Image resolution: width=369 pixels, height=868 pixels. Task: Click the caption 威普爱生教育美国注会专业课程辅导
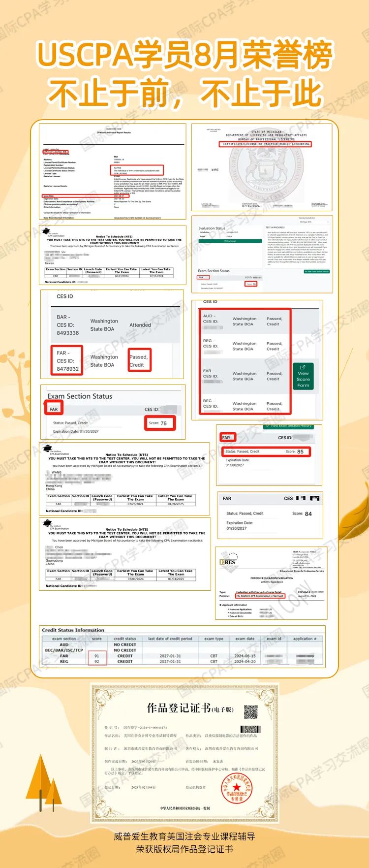pos(184,836)
